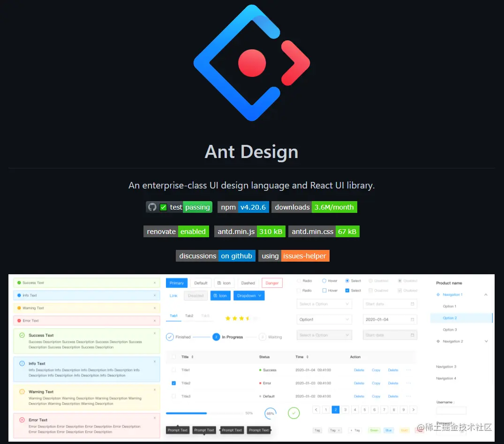This screenshot has width=504, height=444.
Task: Close the one-line Warning Text alert
Action: (x=155, y=308)
